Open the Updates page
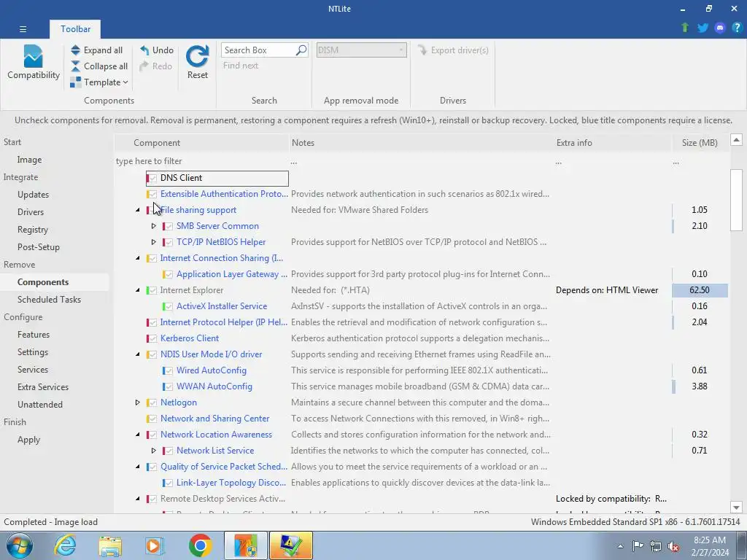The image size is (747, 560). point(34,195)
